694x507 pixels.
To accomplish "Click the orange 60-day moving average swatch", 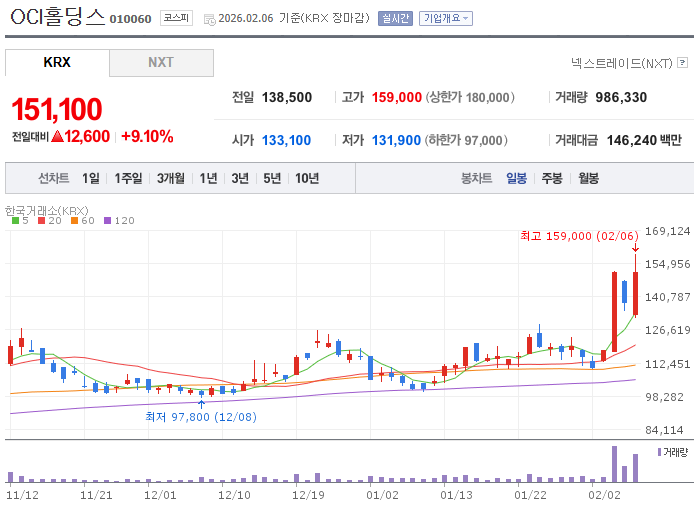I will (x=74, y=221).
